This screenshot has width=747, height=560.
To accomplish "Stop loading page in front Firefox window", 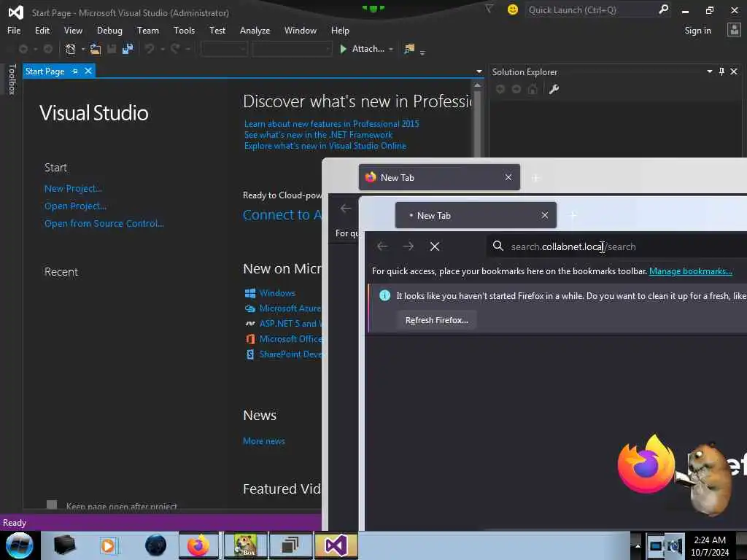I will pyautogui.click(x=435, y=246).
